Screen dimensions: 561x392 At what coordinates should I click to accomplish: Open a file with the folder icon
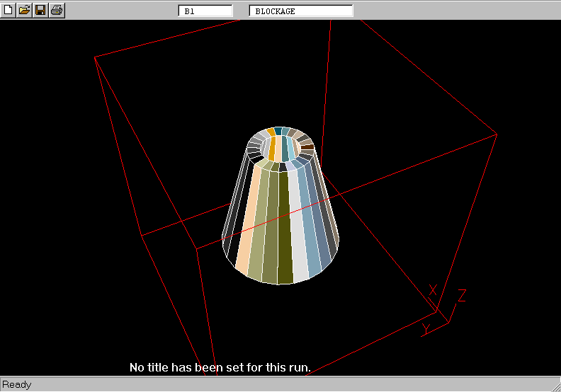pos(24,10)
